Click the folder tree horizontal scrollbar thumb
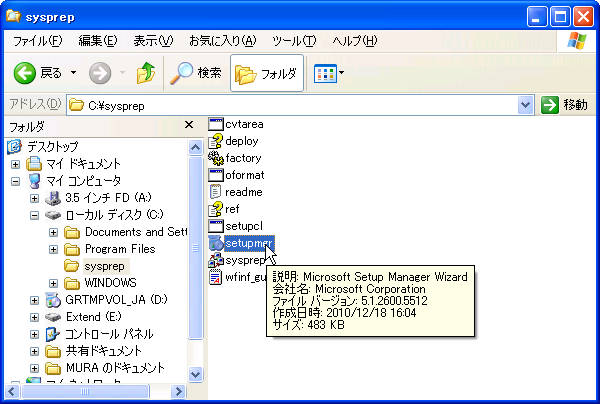The width and height of the screenshot is (600, 404). (x=85, y=391)
